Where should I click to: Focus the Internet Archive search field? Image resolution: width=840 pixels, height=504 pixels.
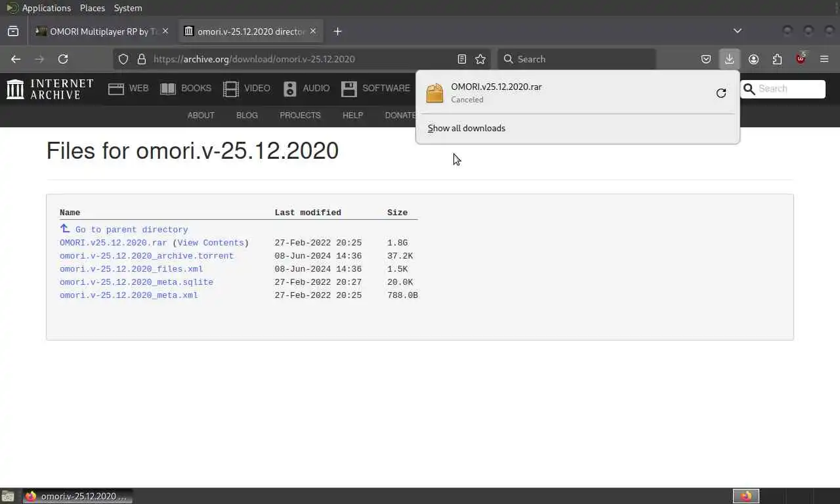tap(791, 89)
